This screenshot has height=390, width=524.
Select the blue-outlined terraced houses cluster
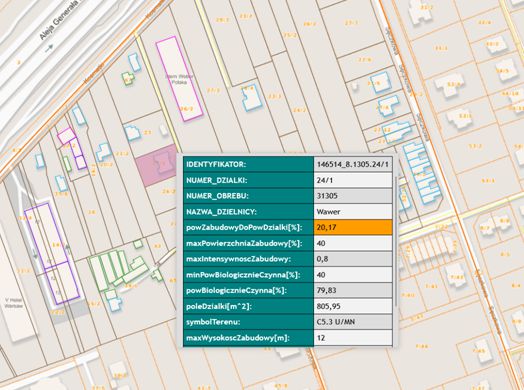[x=422, y=173]
